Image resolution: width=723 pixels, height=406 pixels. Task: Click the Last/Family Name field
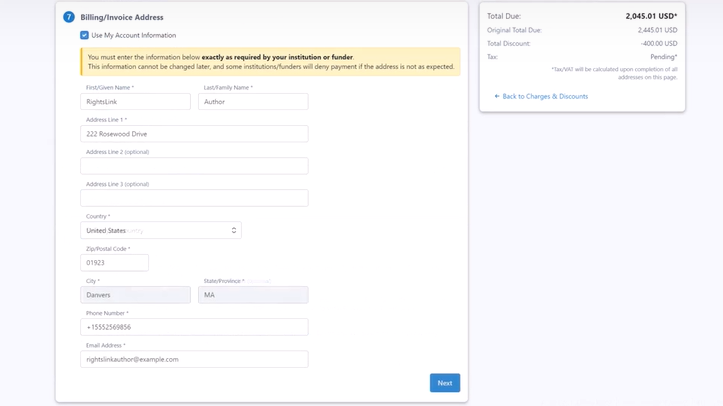pyautogui.click(x=253, y=101)
